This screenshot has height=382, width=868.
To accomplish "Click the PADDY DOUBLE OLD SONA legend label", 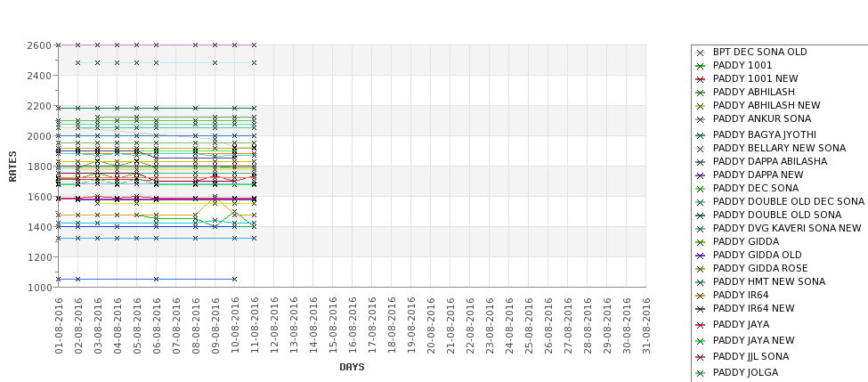I will coord(777,215).
